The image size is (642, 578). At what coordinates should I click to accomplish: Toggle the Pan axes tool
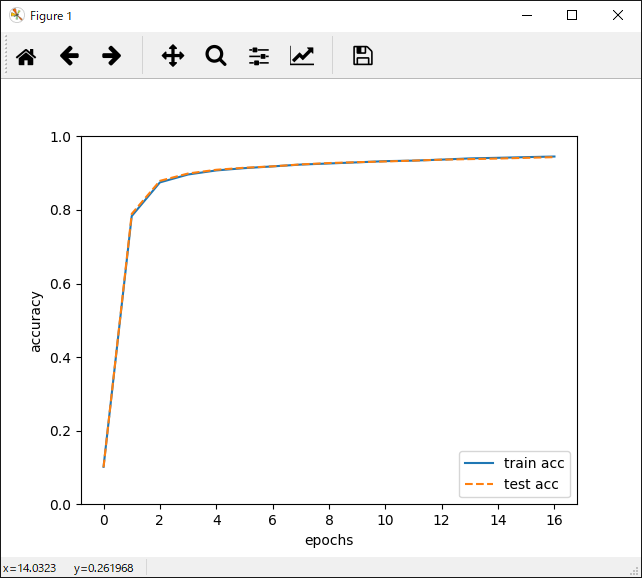[x=173, y=56]
